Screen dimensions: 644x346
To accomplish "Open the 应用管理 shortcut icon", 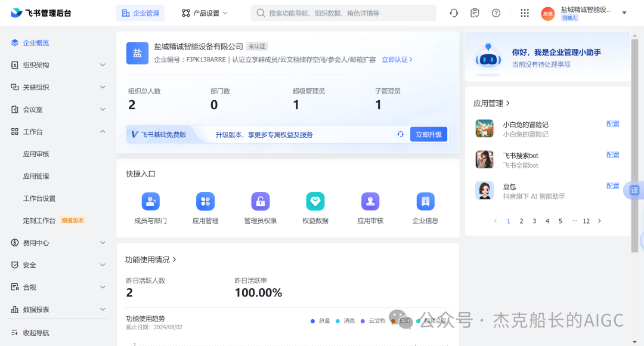I will [x=205, y=202].
